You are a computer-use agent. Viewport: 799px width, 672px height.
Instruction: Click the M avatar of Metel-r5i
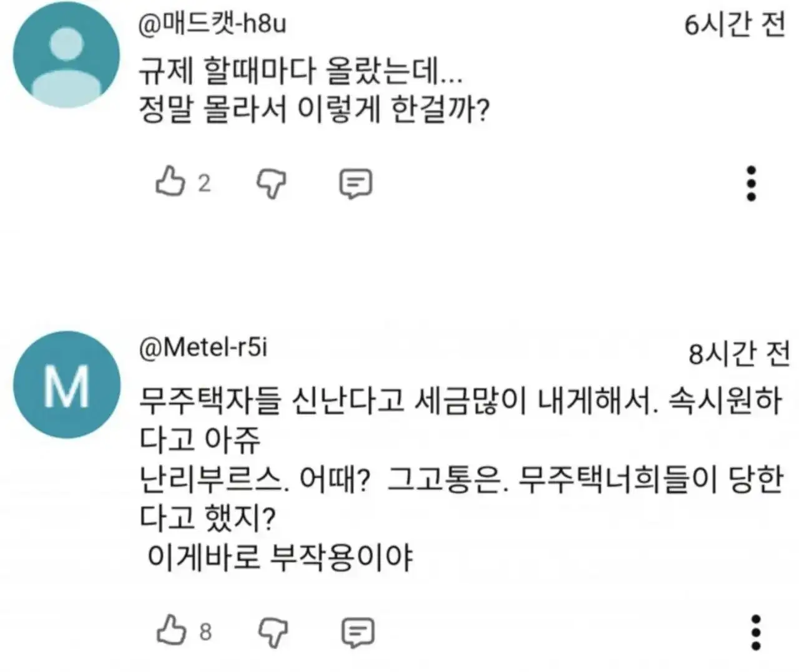66,385
